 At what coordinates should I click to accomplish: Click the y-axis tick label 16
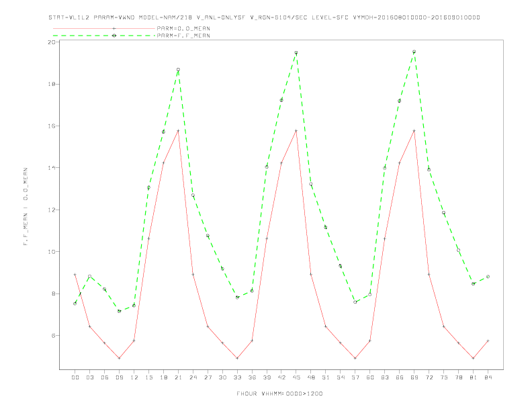(x=52, y=126)
